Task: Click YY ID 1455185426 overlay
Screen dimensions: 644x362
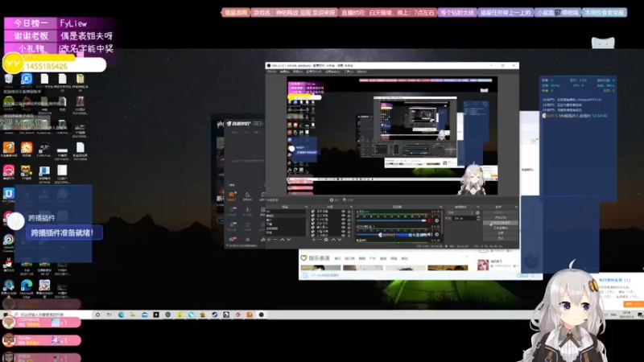Action: 46,66
